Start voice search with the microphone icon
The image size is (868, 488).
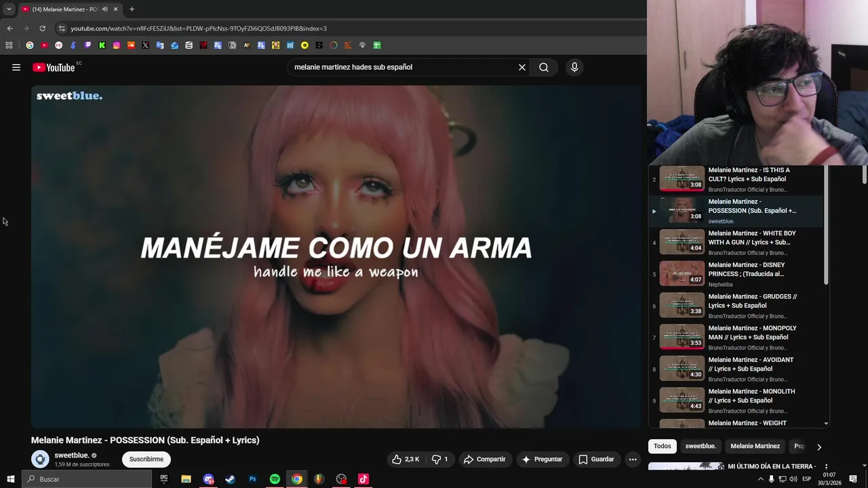point(574,67)
